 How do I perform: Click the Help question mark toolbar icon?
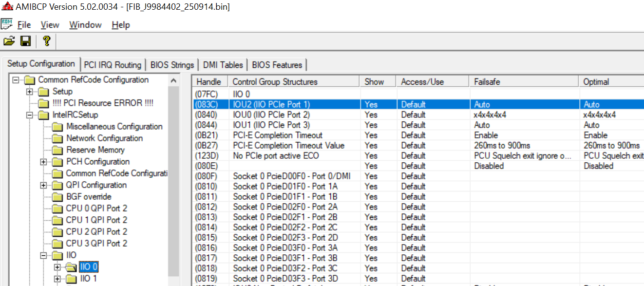(x=46, y=41)
